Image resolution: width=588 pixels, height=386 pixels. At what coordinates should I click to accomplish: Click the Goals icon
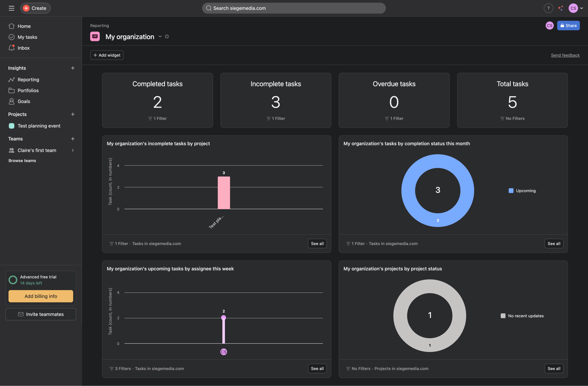tap(12, 101)
